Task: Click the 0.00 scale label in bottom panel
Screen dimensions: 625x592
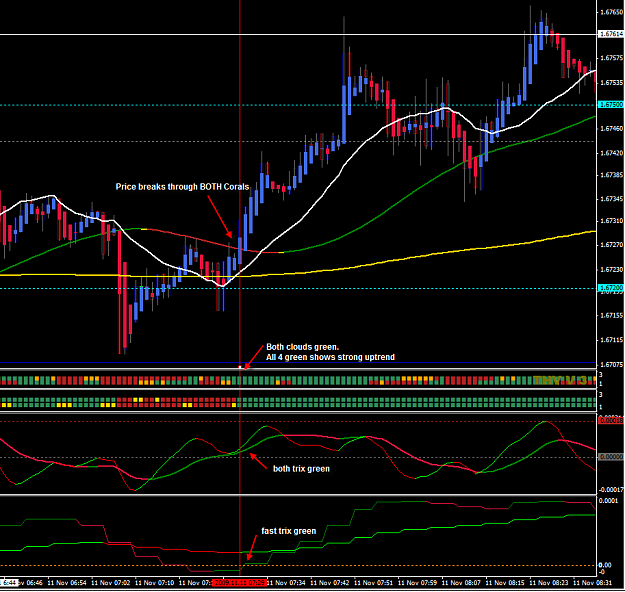Action: (605, 565)
